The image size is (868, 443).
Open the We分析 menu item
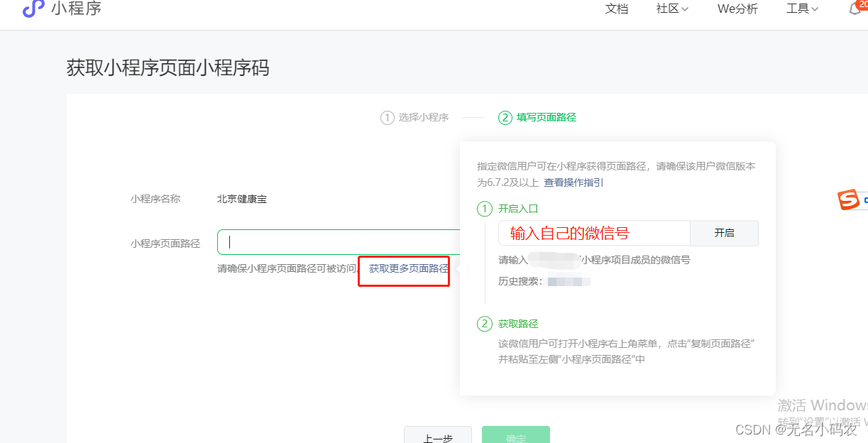pos(737,9)
